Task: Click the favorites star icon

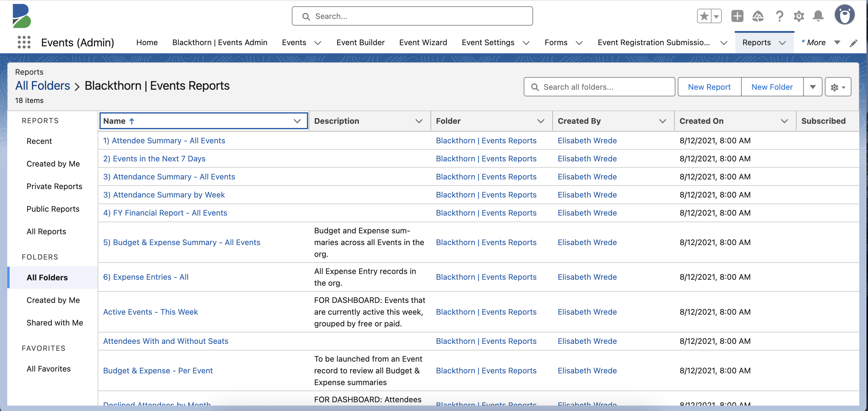Action: [x=704, y=16]
